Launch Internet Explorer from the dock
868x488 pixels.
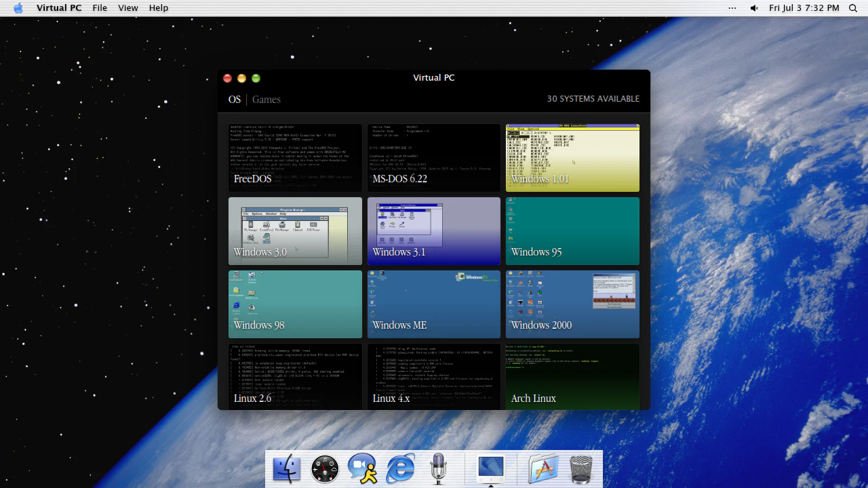400,469
